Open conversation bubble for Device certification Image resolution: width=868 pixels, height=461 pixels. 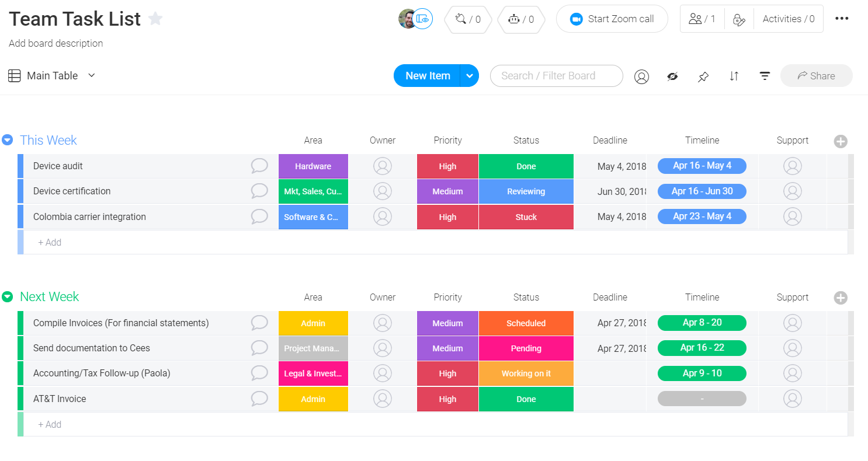tap(259, 191)
